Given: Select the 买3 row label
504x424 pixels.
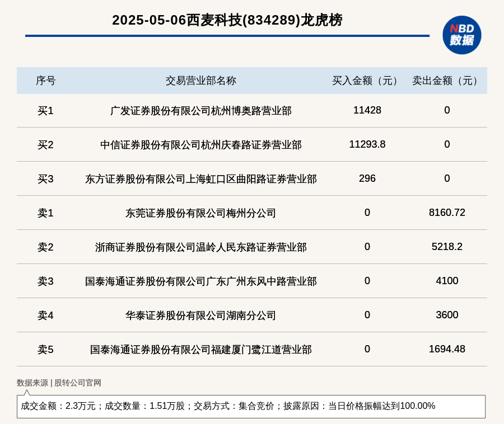Looking at the screenshot, I should click(x=46, y=179).
